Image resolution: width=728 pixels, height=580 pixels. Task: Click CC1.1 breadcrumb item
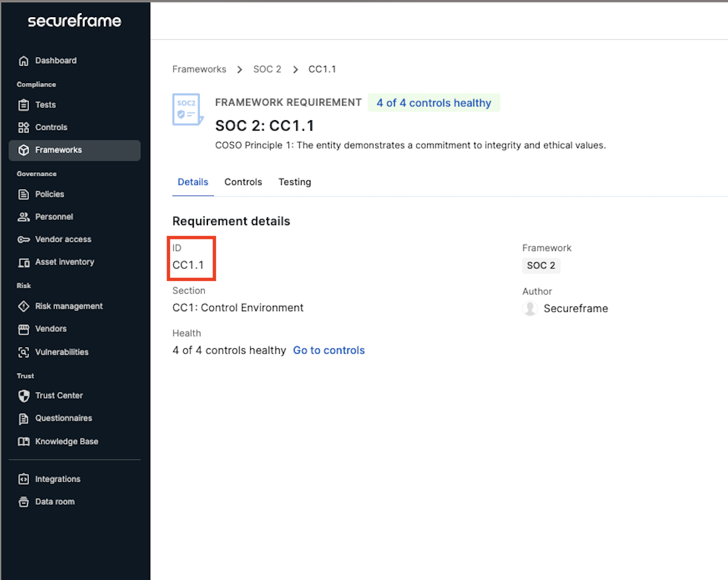click(322, 69)
